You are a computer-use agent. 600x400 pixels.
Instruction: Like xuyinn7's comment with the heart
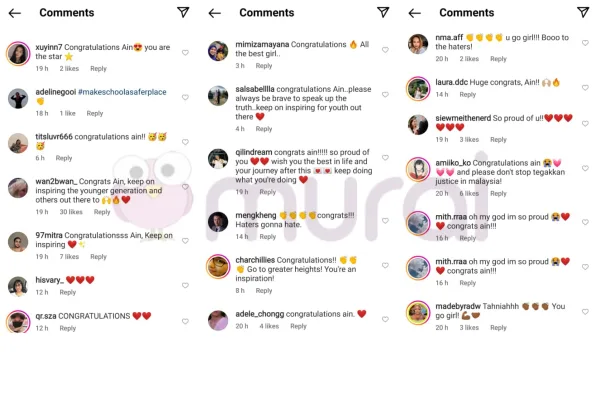(x=185, y=53)
